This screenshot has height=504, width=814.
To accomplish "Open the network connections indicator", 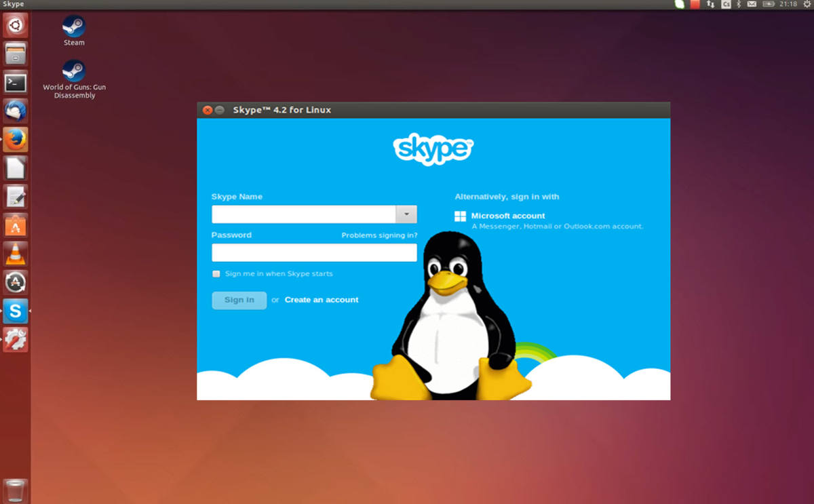I will click(x=711, y=4).
